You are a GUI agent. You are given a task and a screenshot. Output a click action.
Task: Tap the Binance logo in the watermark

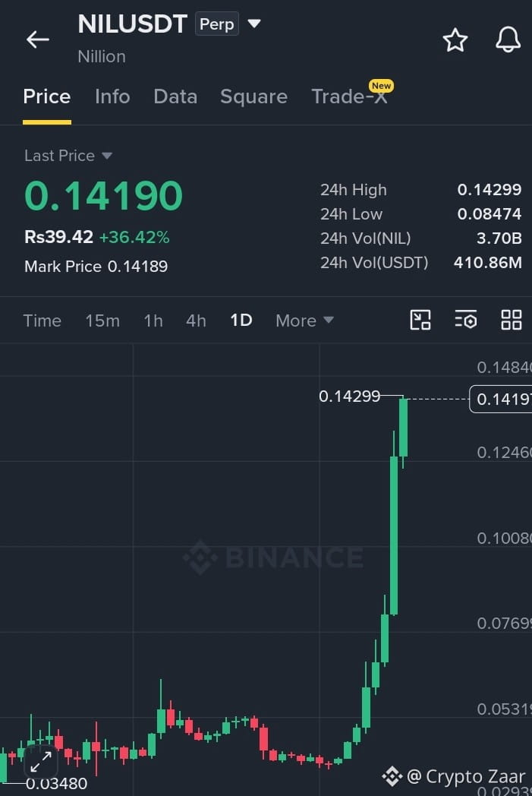coord(200,557)
